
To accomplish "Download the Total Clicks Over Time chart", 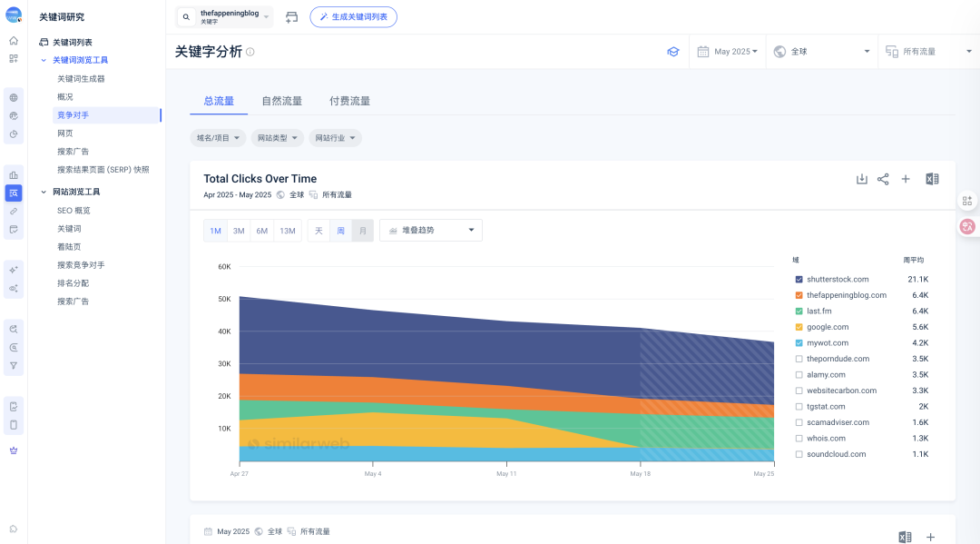I will click(x=861, y=180).
